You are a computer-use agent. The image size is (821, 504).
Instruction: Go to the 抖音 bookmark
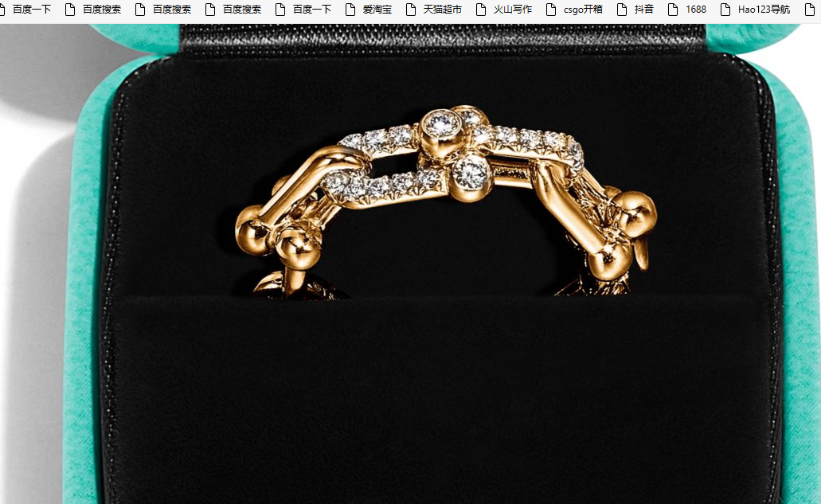(643, 10)
